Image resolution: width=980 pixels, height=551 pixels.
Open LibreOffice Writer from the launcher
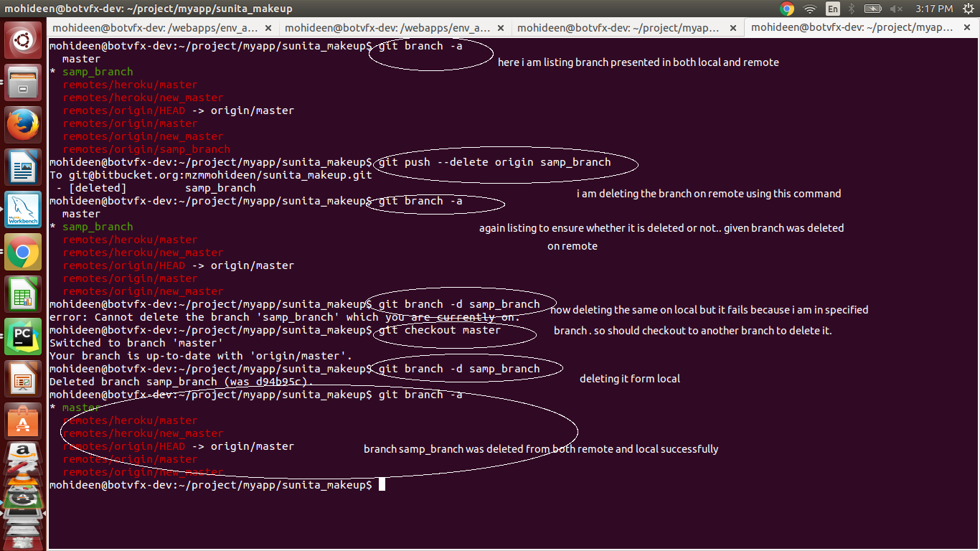coord(24,167)
